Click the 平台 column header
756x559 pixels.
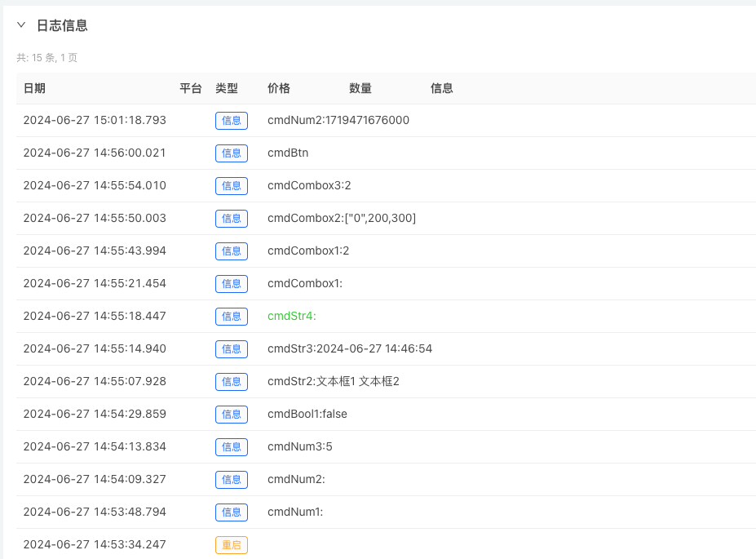click(191, 88)
